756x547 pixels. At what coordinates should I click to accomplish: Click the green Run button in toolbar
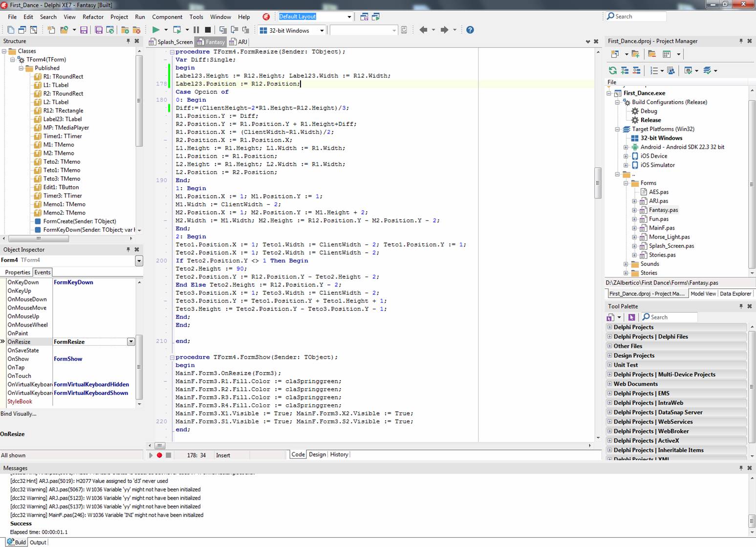coord(155,30)
